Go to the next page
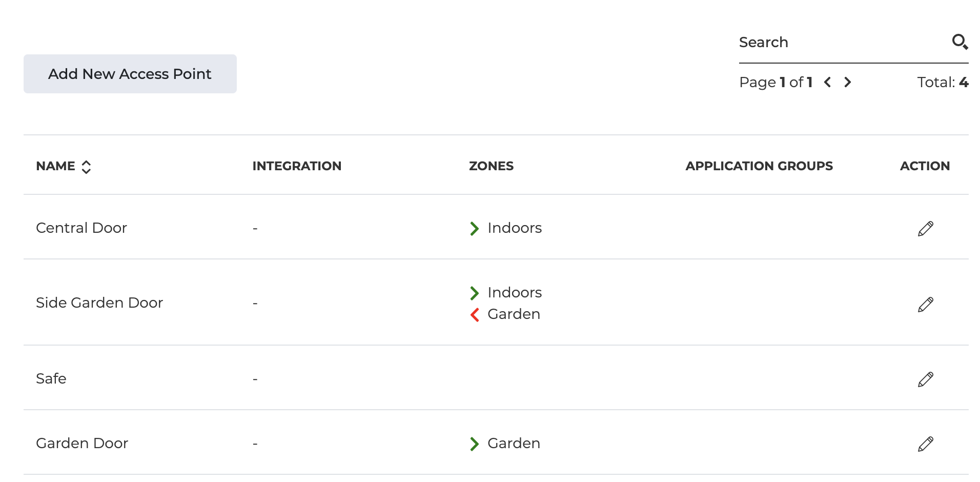Image resolution: width=980 pixels, height=482 pixels. point(848,82)
